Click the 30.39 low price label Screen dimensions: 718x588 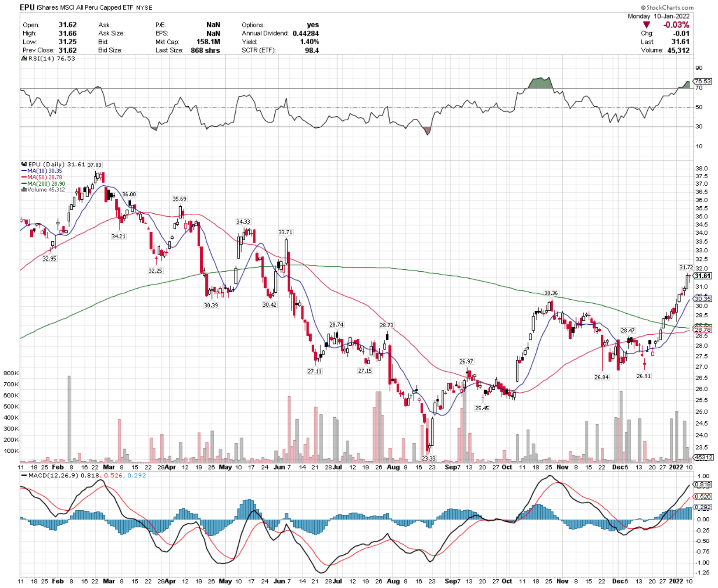211,305
